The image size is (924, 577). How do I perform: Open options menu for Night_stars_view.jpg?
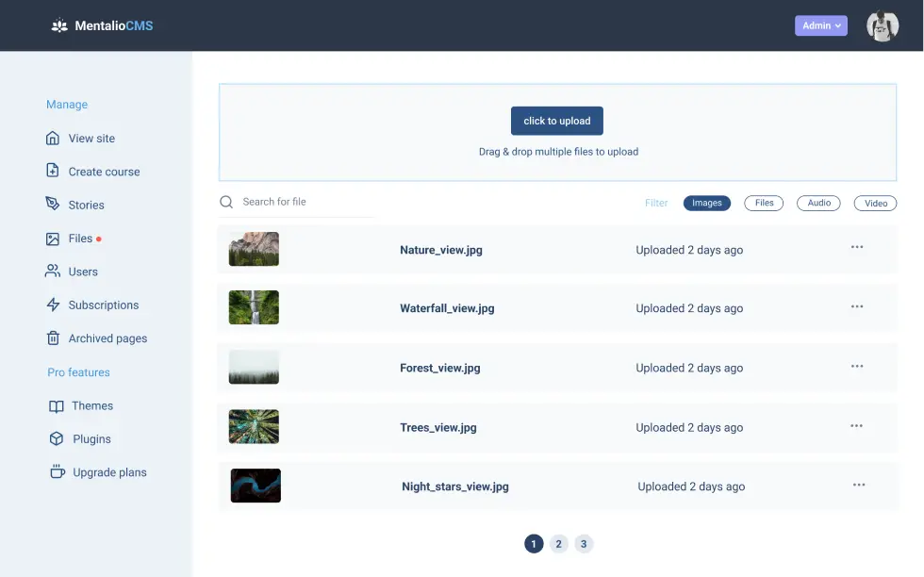point(859,485)
